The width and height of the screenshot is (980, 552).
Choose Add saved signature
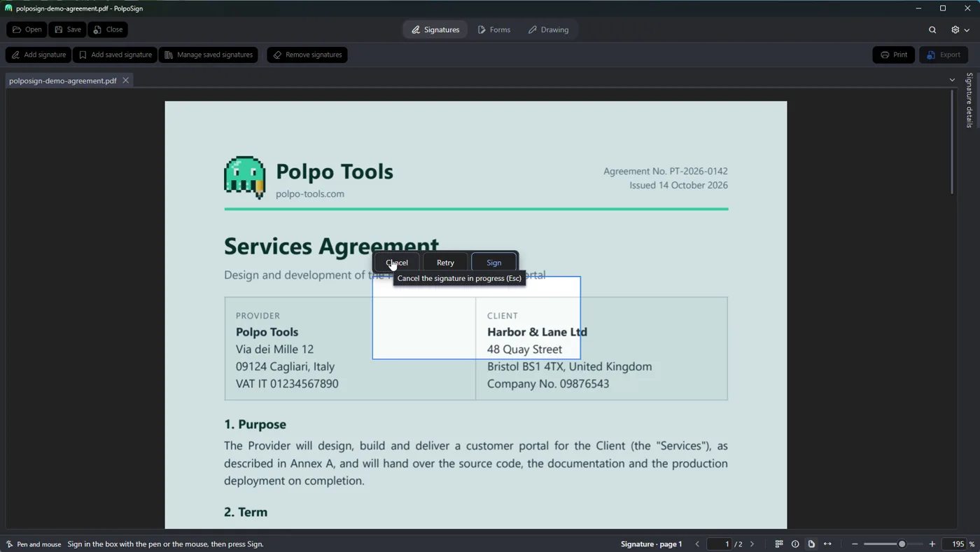pos(115,55)
